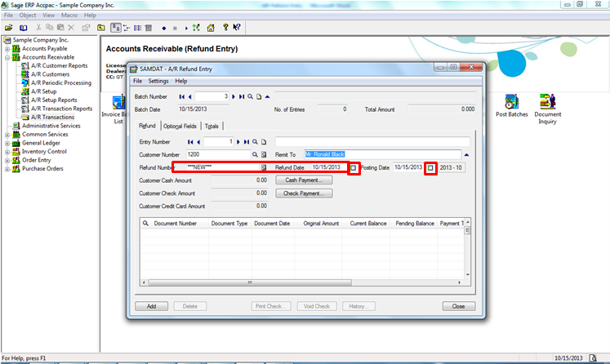Go to next entry number
This screenshot has width=610, height=364.
tap(238, 142)
